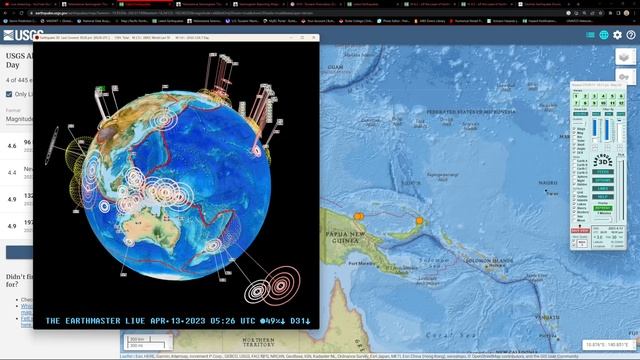Click the HELP button in Earthquake 3D panel
The height and width of the screenshot is (360, 640).
(x=603, y=197)
